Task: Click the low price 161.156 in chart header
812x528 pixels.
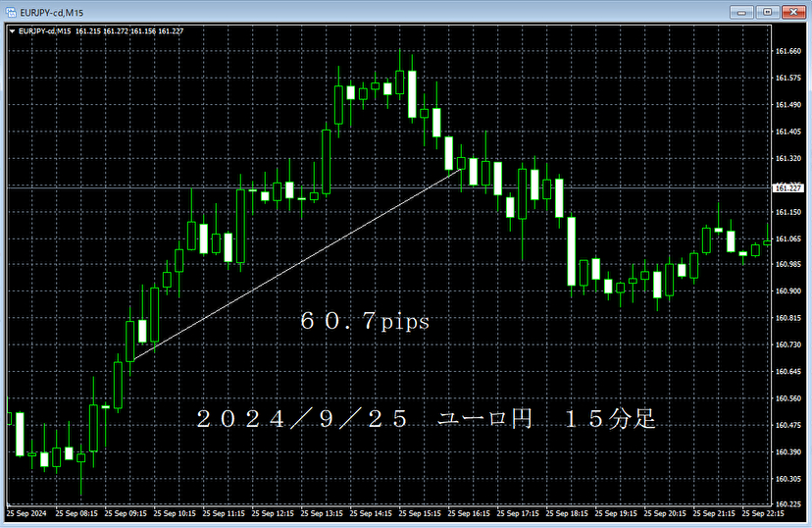Action: pos(143,31)
